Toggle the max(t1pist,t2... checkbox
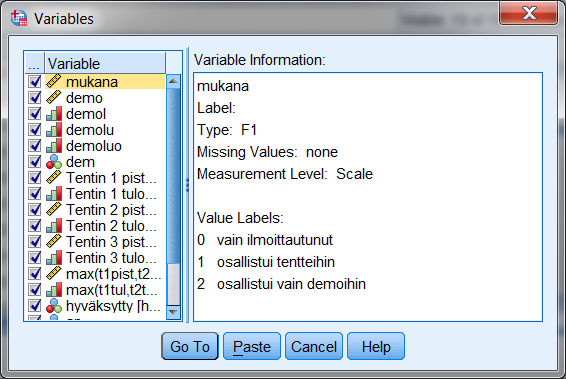566x379 pixels. pos(35,274)
